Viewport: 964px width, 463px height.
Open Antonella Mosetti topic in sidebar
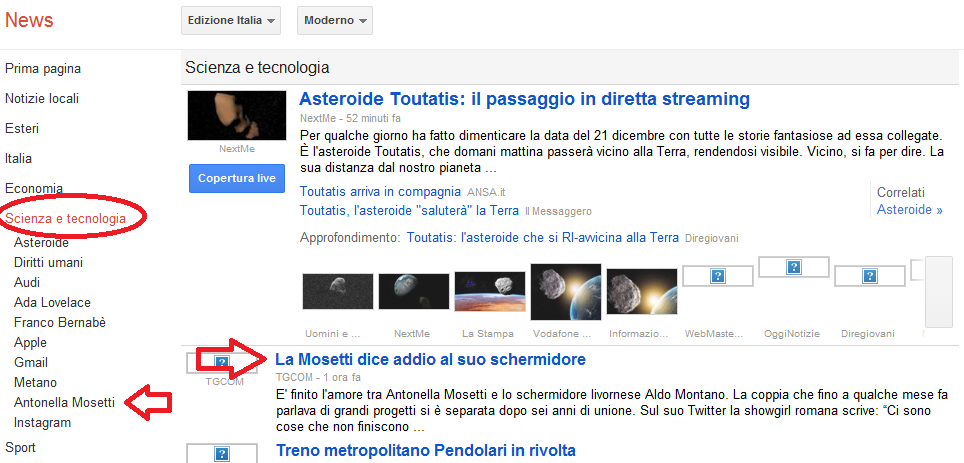point(65,402)
